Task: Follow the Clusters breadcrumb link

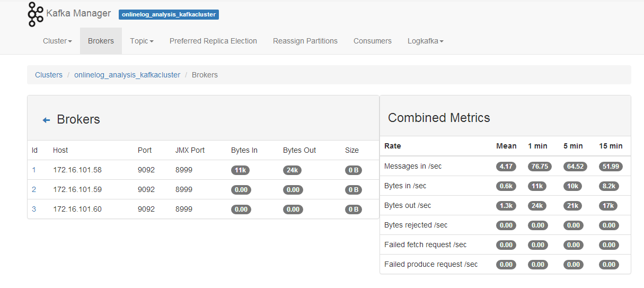Action: coord(49,75)
